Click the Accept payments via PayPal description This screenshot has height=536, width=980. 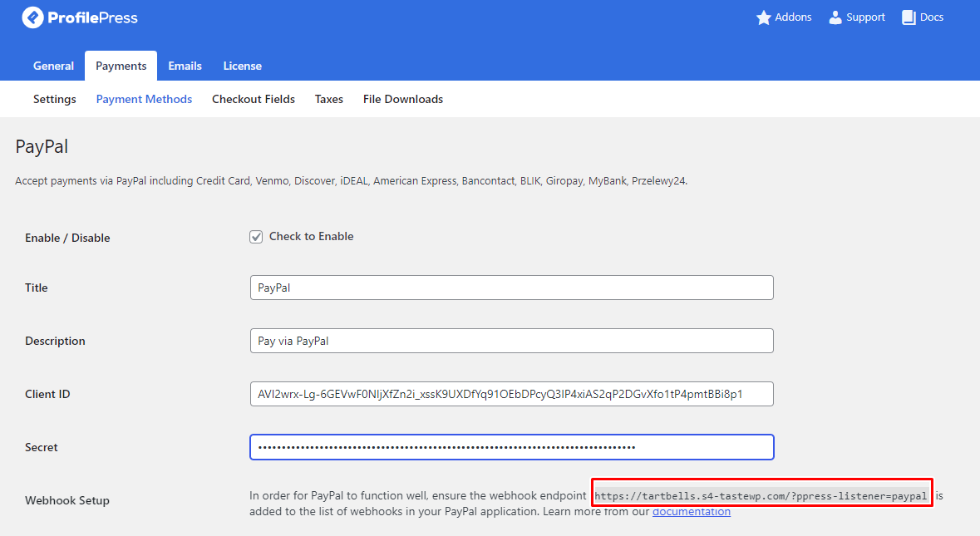point(352,181)
